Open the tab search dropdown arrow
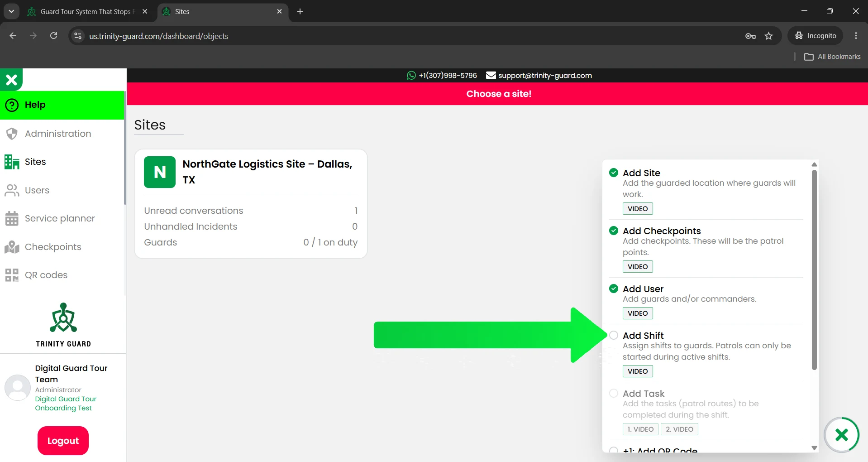This screenshot has height=462, width=868. [x=11, y=12]
